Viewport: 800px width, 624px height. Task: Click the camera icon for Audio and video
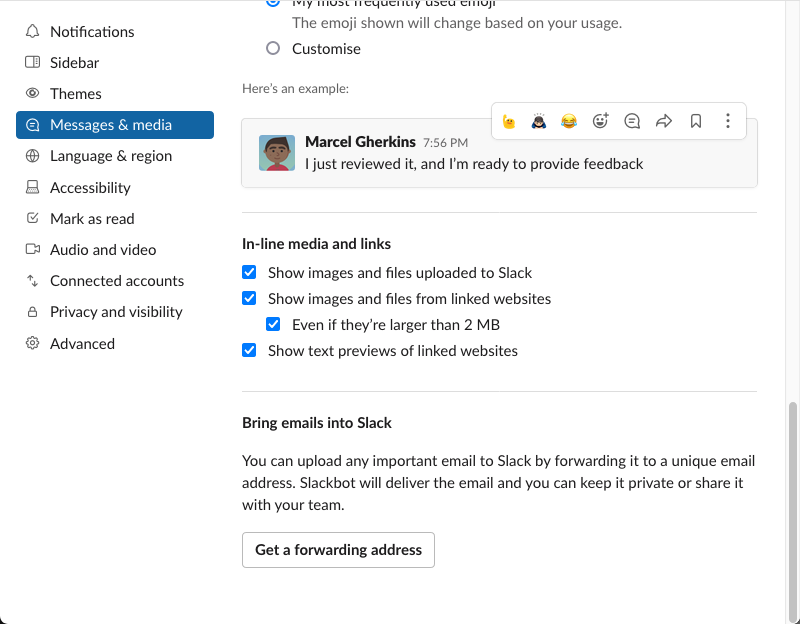click(32, 249)
